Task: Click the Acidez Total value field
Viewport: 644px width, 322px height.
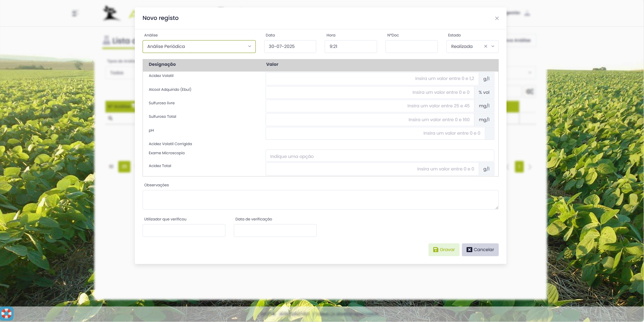Action: pyautogui.click(x=372, y=169)
